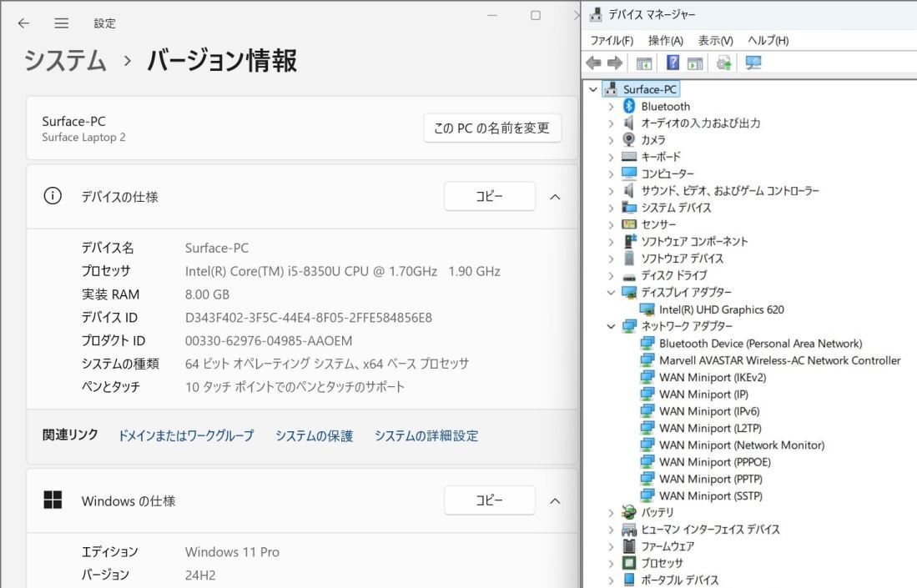Screen dimensions: 917x588
Task: Collapse the Surface-PC root tree node
Action: (x=593, y=89)
